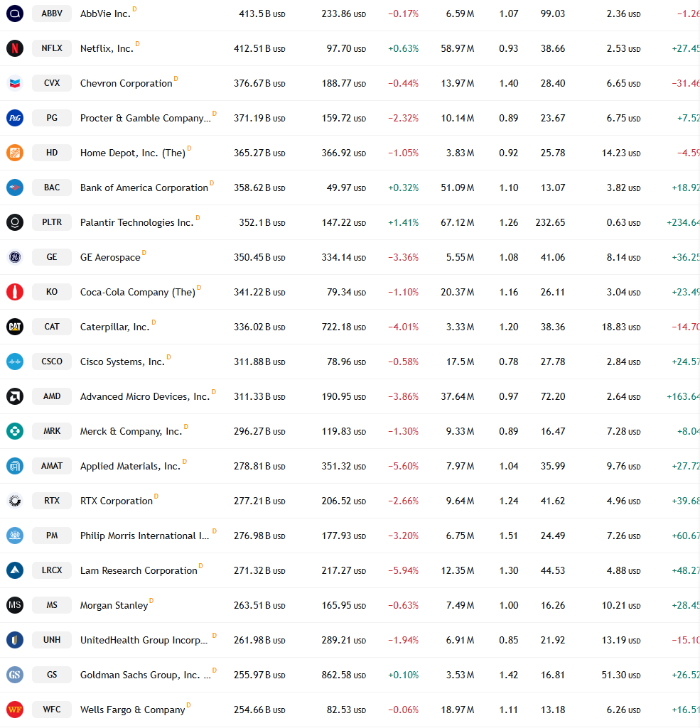This screenshot has height=728, width=700.
Task: Click market cap 413.5 B USD
Action: click(x=262, y=14)
